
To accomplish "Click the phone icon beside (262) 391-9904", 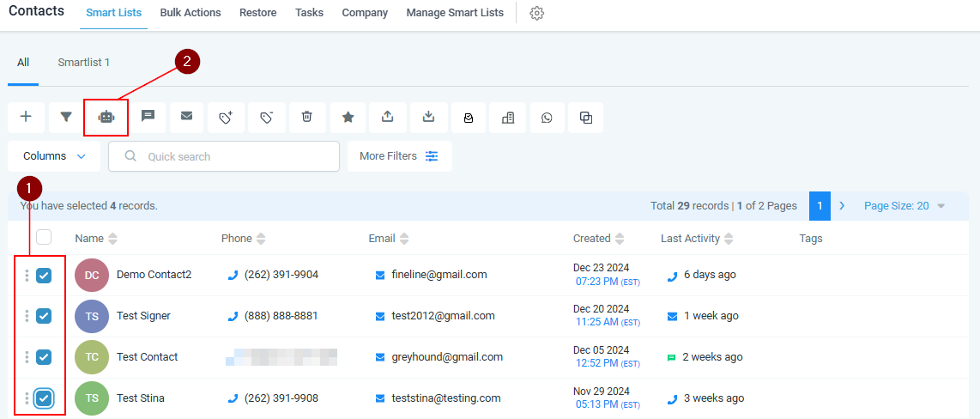I will (x=233, y=275).
